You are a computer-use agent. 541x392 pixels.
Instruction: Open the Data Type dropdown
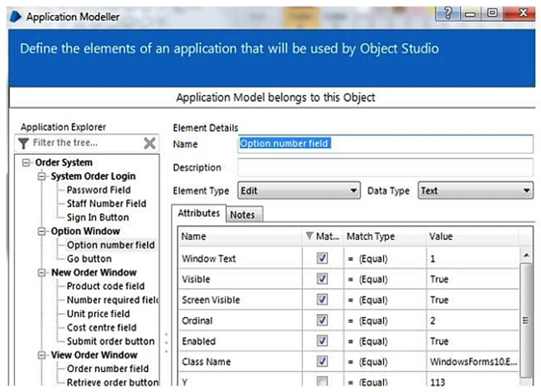(475, 191)
